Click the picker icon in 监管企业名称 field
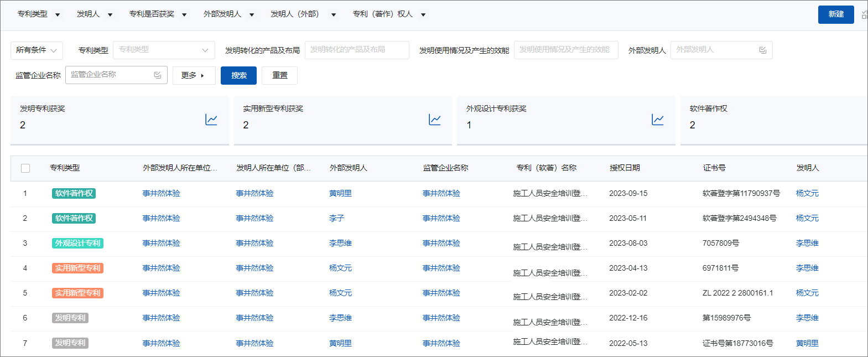Screen dimensions: 868x357 (x=158, y=75)
